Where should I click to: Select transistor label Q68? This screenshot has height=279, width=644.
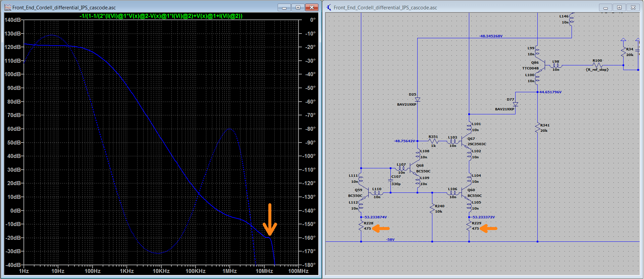tap(420, 165)
